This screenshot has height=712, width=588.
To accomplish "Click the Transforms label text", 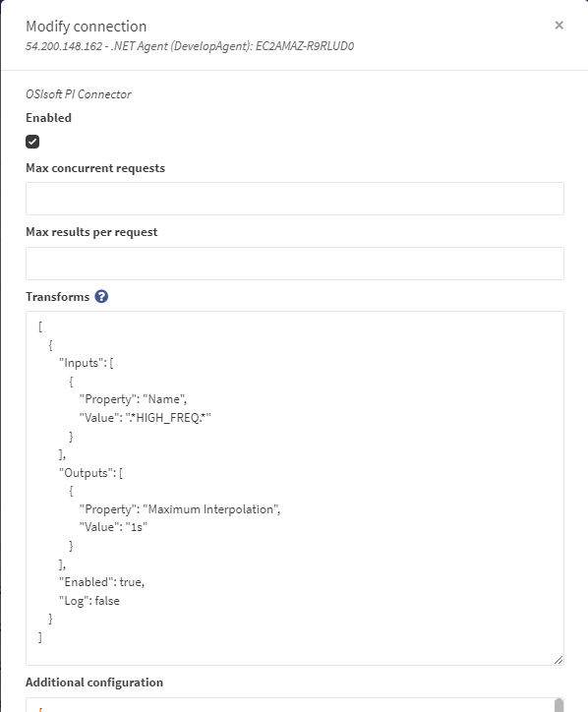I will tap(58, 297).
